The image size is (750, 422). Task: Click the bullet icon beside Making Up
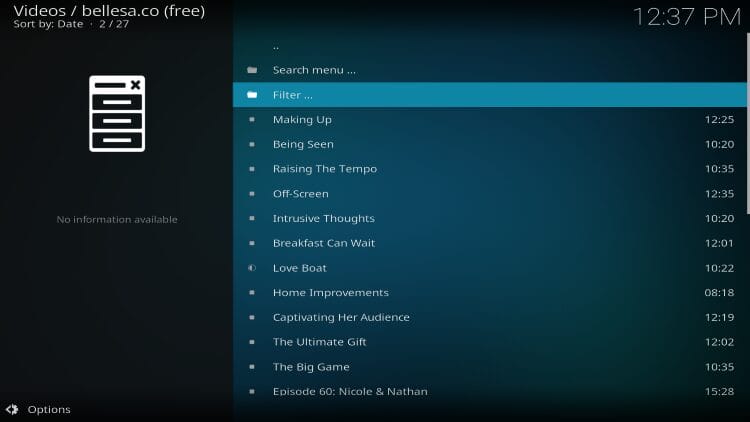pyautogui.click(x=252, y=120)
